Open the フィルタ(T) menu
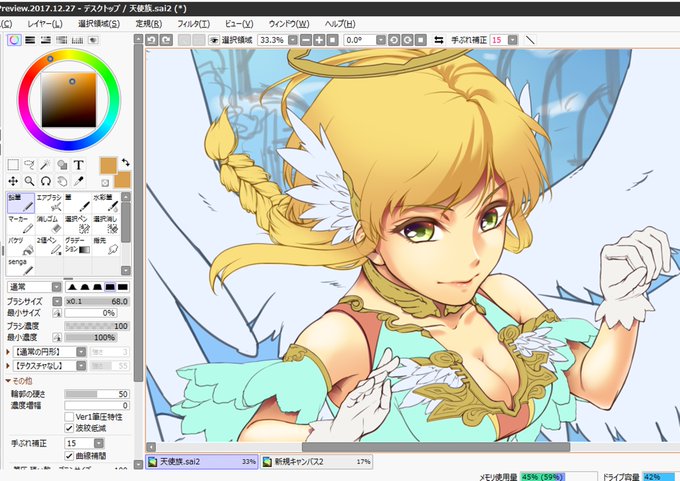 pyautogui.click(x=193, y=24)
